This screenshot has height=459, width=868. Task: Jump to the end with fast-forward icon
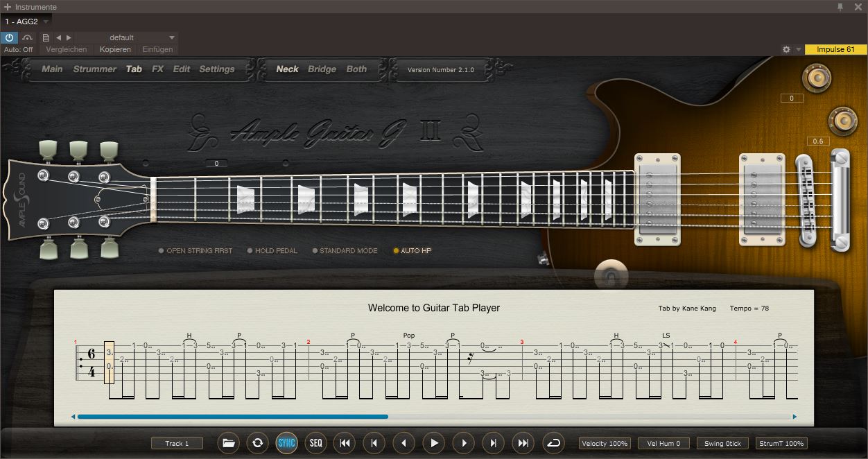pyautogui.click(x=523, y=443)
